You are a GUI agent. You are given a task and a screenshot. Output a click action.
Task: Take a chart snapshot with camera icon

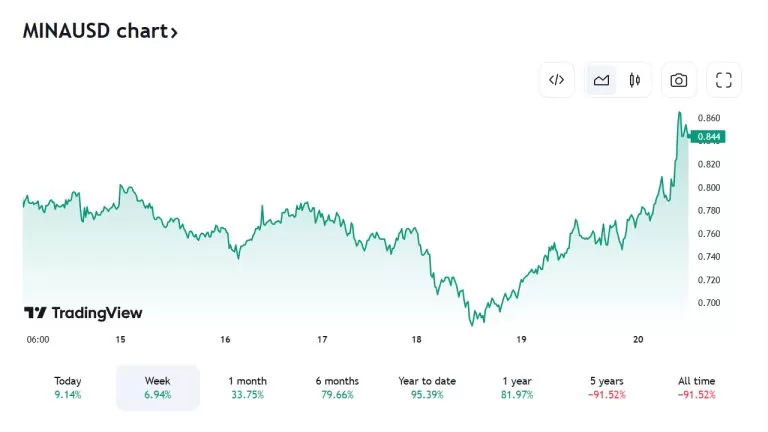tap(679, 80)
